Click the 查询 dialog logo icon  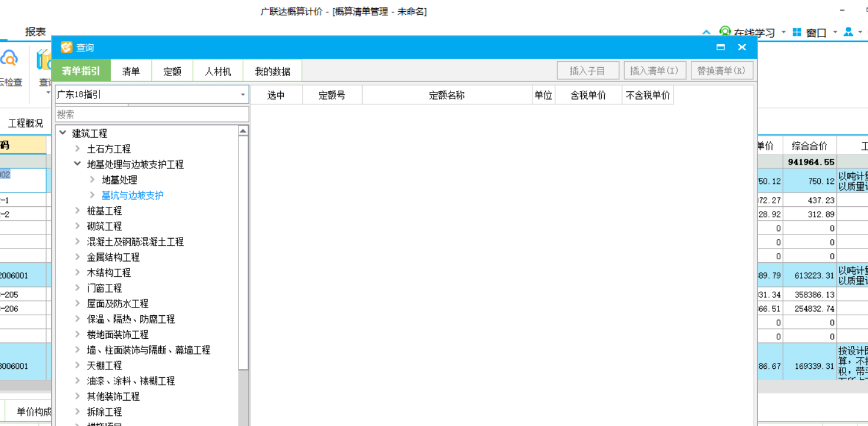(x=67, y=47)
